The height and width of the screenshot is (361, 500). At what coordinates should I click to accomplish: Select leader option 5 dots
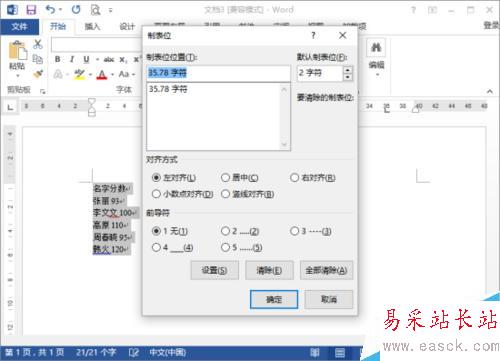(x=225, y=247)
